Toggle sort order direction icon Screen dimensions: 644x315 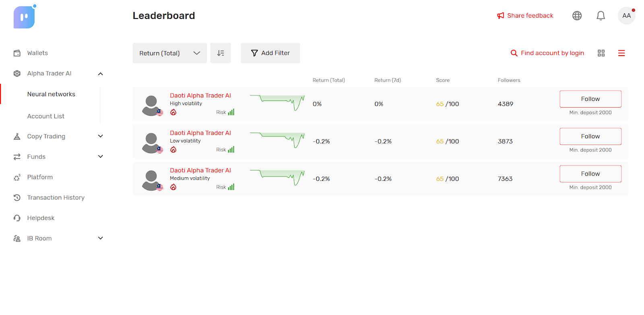(221, 53)
